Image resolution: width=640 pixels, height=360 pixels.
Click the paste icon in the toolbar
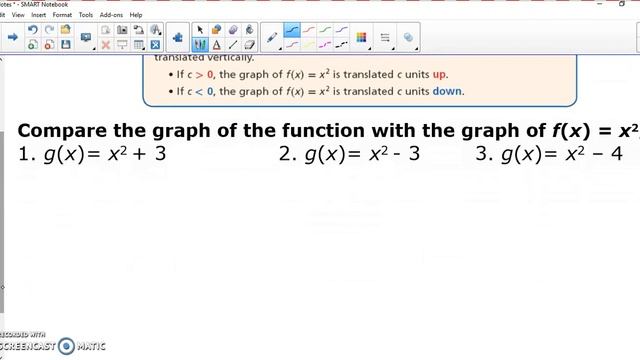click(105, 30)
